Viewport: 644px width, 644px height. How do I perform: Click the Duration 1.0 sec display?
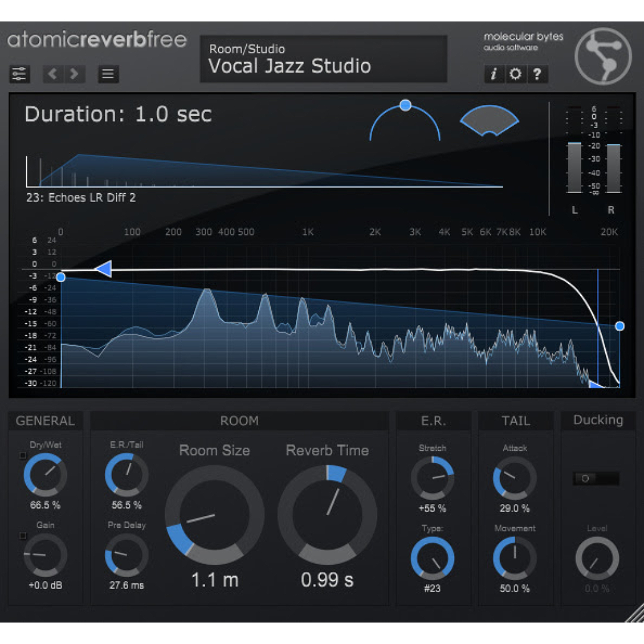coord(117,114)
